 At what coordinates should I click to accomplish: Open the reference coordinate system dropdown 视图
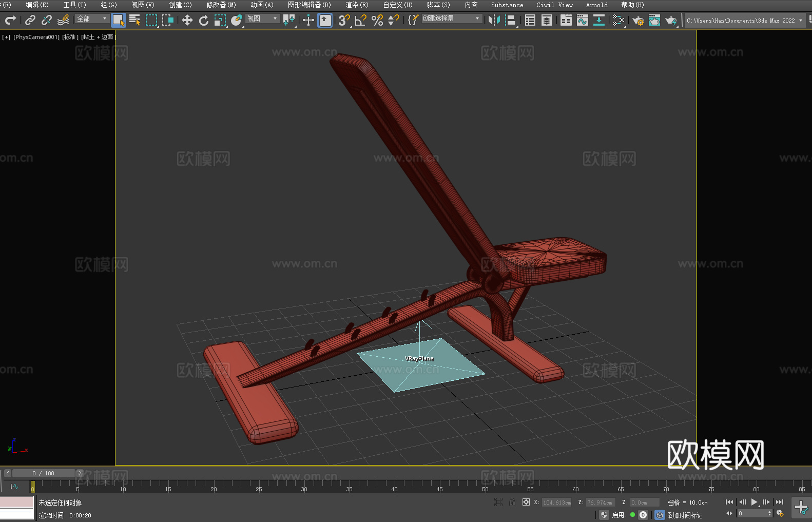263,18
